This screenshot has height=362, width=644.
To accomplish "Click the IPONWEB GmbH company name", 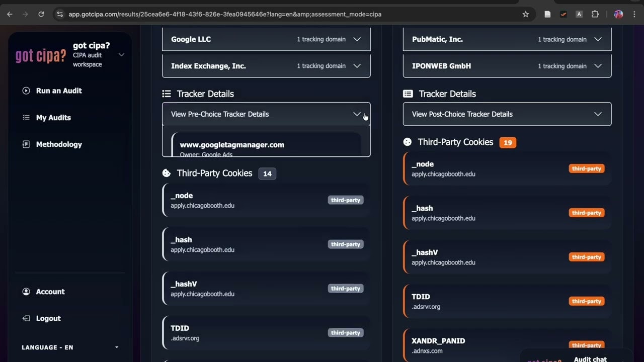I will 441,66.
